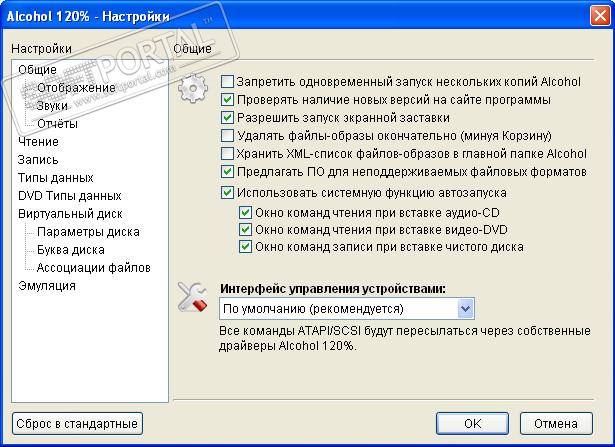The width and height of the screenshot is (615, 447).
Task: Select 'DVD Типы данных' item
Action: tap(69, 196)
